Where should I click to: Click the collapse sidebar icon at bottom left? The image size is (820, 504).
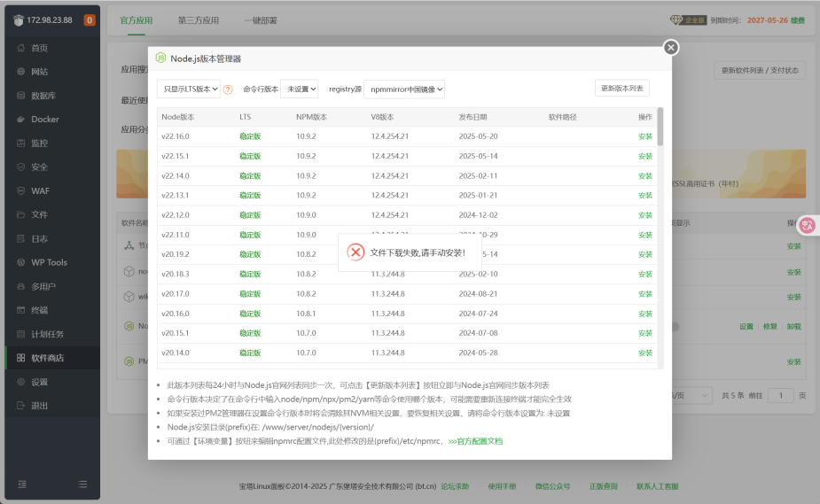point(22,485)
